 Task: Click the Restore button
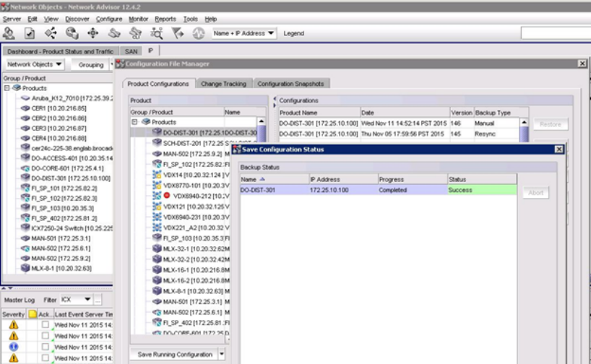(x=551, y=124)
